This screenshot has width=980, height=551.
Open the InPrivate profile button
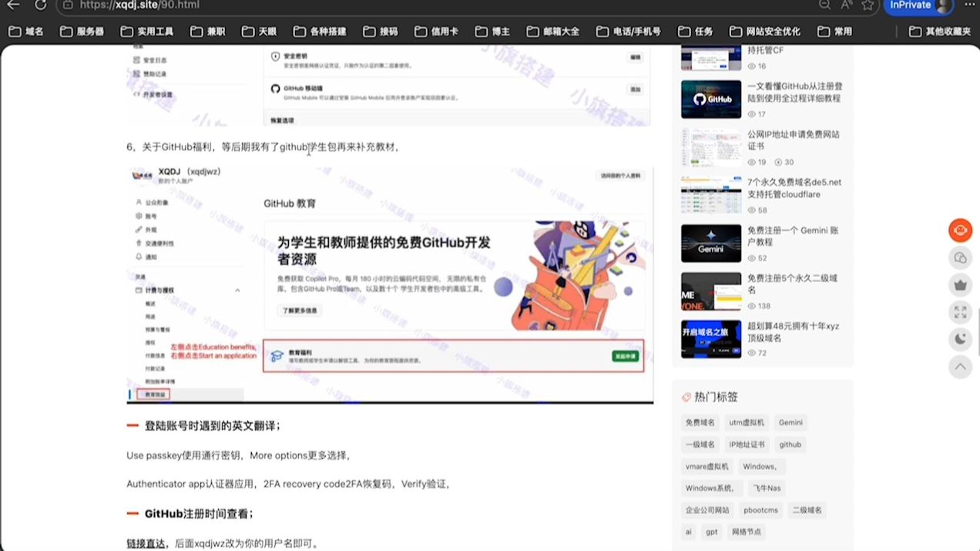(918, 5)
